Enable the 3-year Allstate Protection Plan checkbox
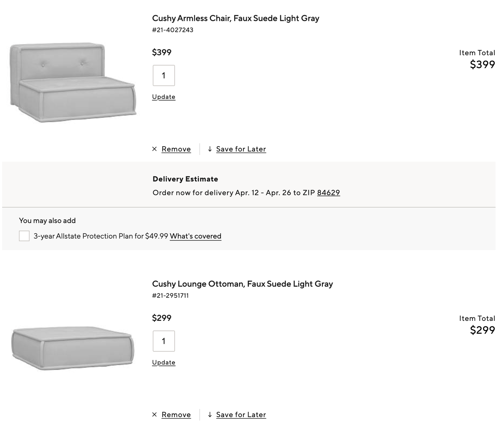This screenshot has width=504, height=425. click(24, 236)
